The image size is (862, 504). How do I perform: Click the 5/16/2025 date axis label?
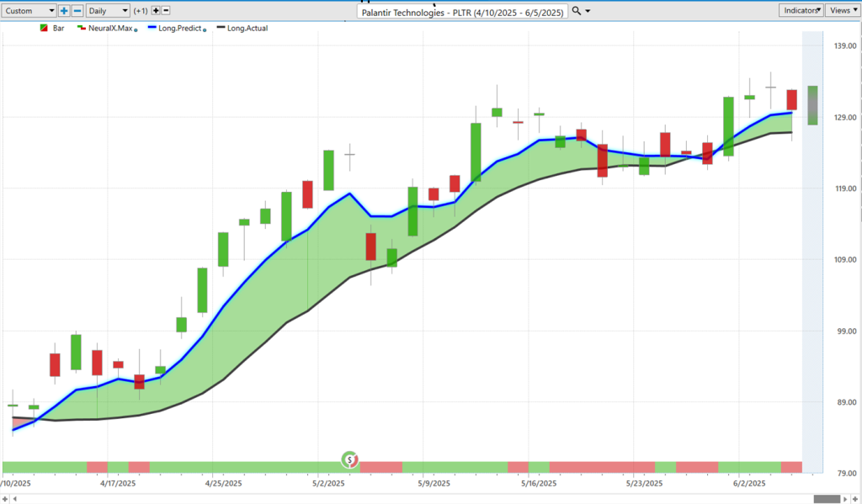(x=539, y=483)
